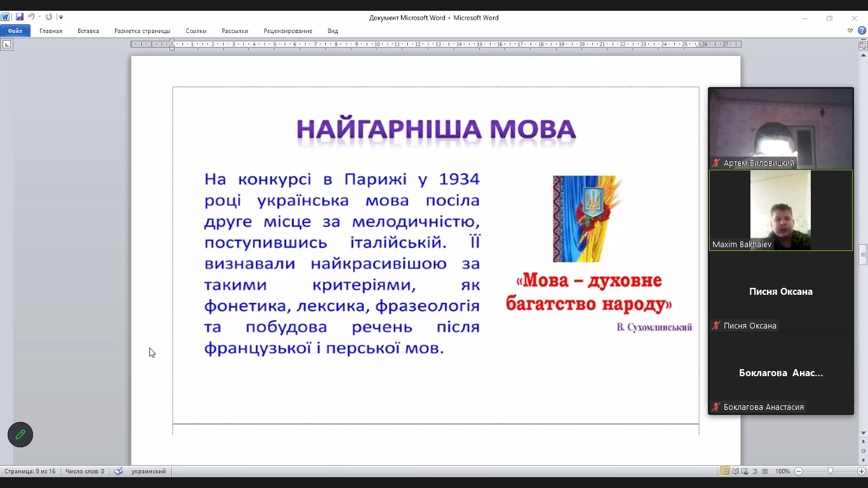The height and width of the screenshot is (488, 868).
Task: Click the Save icon in quick access toolbar
Action: pos(20,17)
